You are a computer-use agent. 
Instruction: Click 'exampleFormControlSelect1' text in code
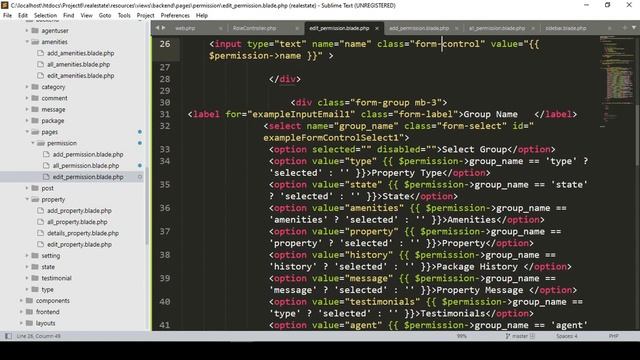[x=331, y=138]
